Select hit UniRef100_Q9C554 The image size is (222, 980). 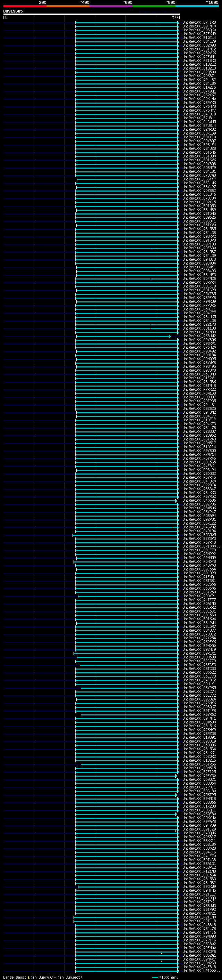tap(199, 569)
